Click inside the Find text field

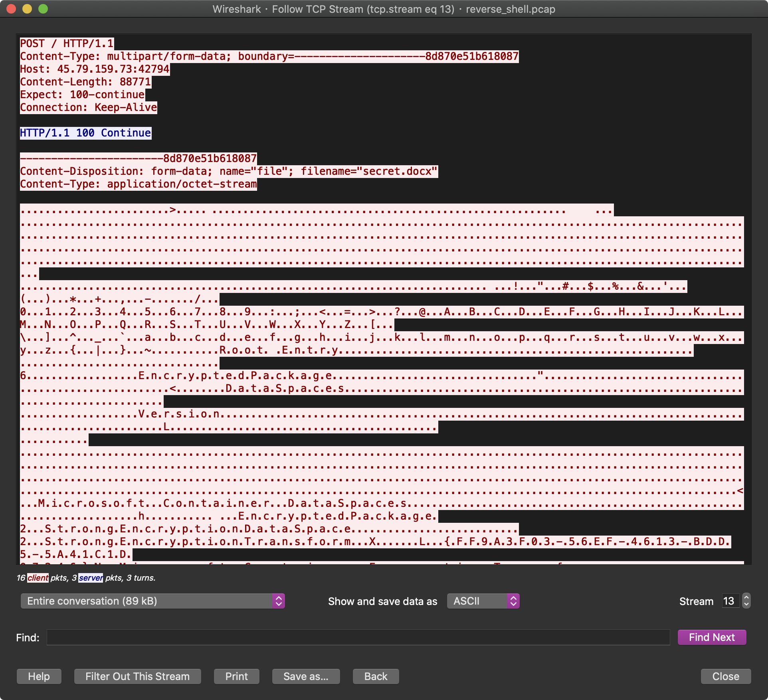358,637
